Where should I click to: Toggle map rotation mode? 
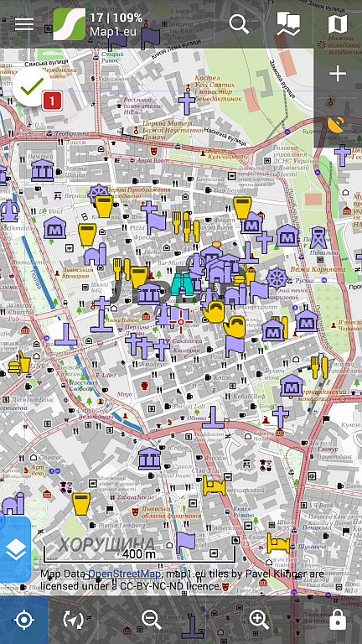(x=73, y=620)
